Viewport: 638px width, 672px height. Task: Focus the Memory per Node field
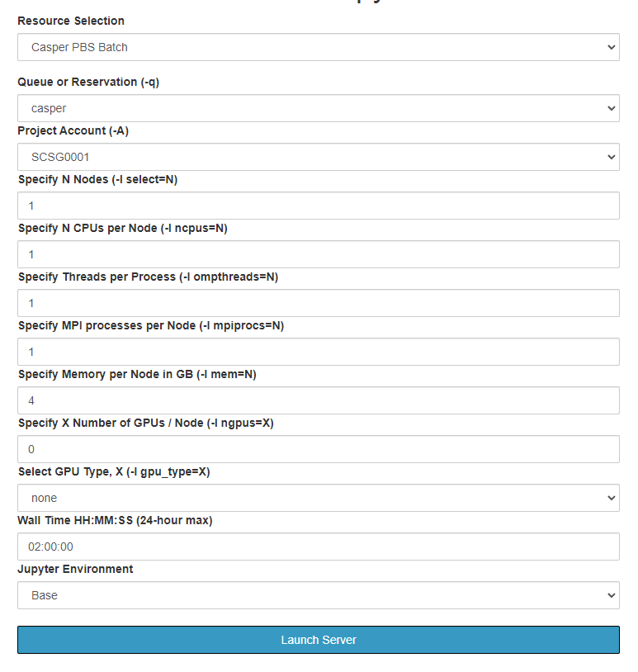318,400
